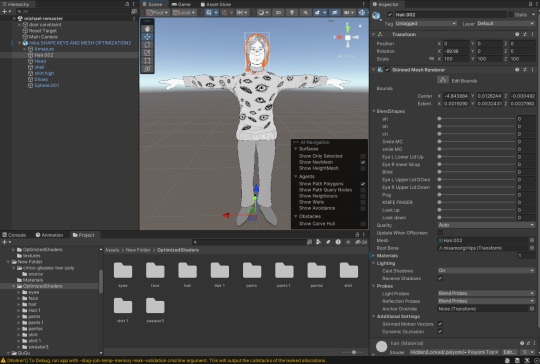The width and height of the screenshot is (540, 364).
Task: Toggle Dynamic Occlusion checkbox
Action: 440,331
